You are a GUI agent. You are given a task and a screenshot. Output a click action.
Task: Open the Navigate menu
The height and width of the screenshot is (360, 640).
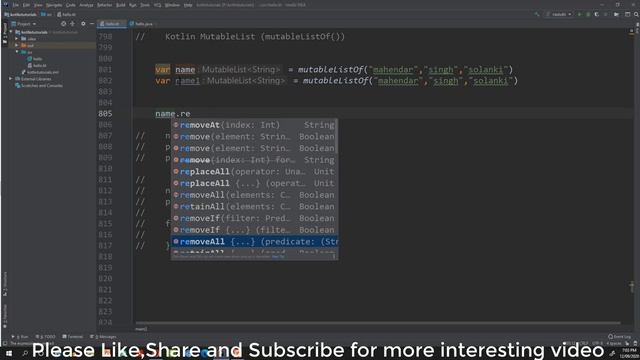point(54,5)
